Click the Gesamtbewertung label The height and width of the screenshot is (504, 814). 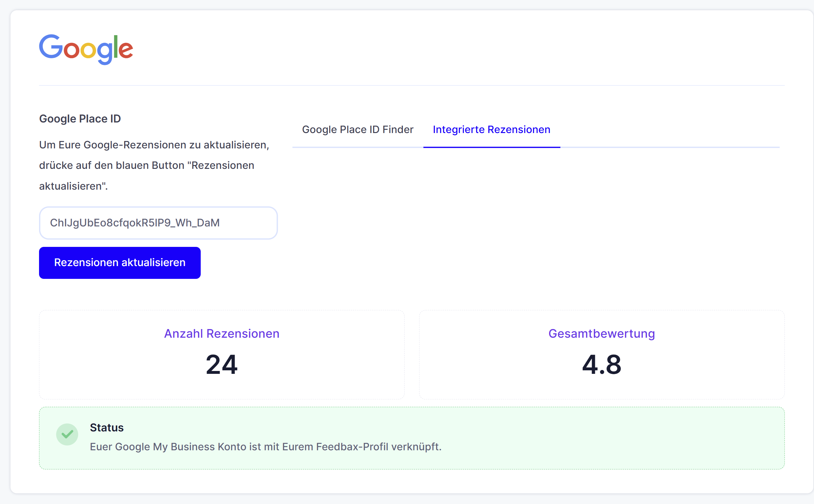coord(602,334)
